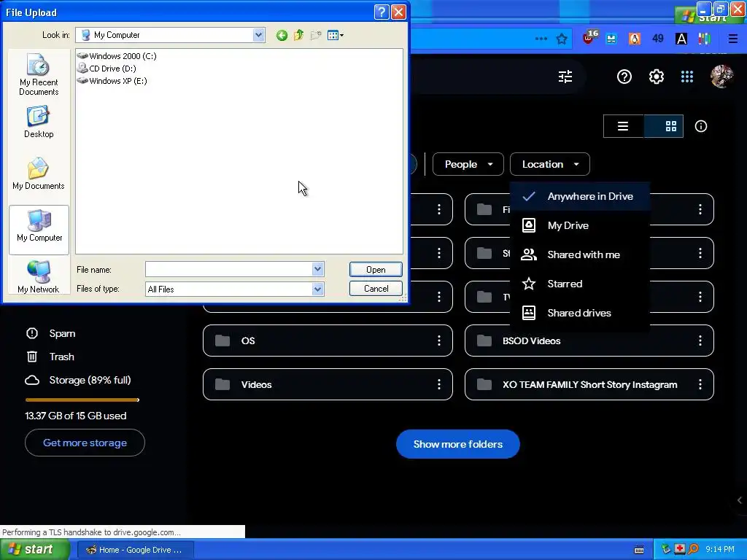Select Anywhere in Drive location option
This screenshot has height=560, width=747.
[x=580, y=196]
